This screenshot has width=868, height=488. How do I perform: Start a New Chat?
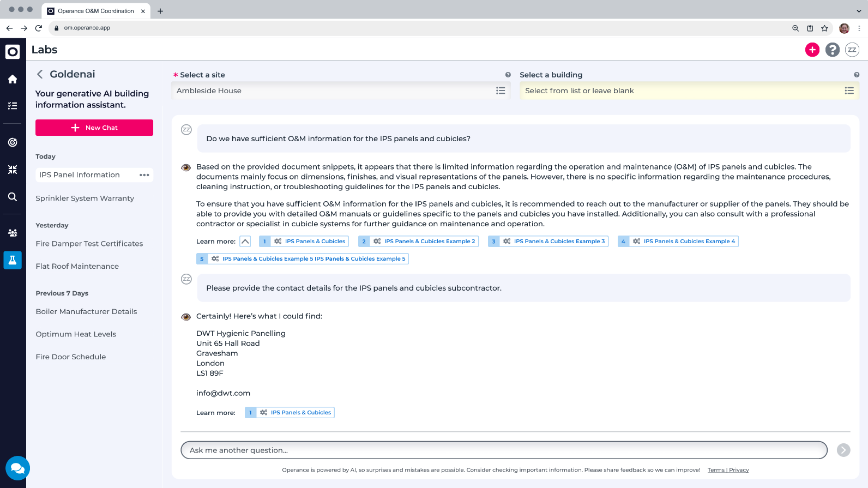[x=94, y=128]
